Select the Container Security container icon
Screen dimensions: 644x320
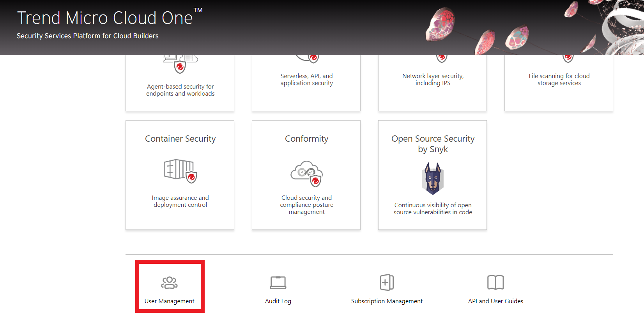180,171
